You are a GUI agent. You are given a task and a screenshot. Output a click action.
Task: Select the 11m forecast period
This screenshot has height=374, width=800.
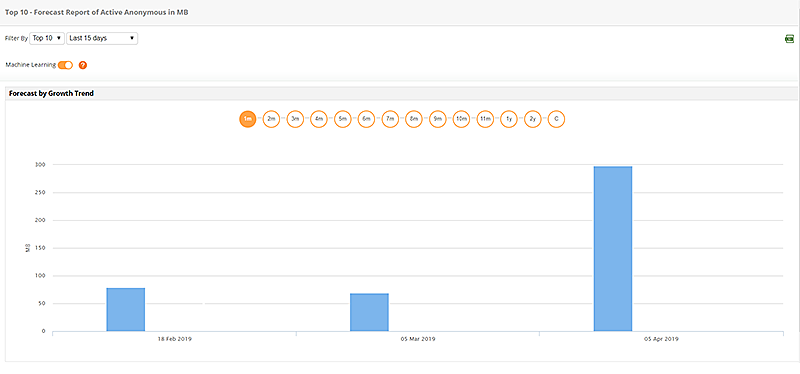tap(485, 119)
